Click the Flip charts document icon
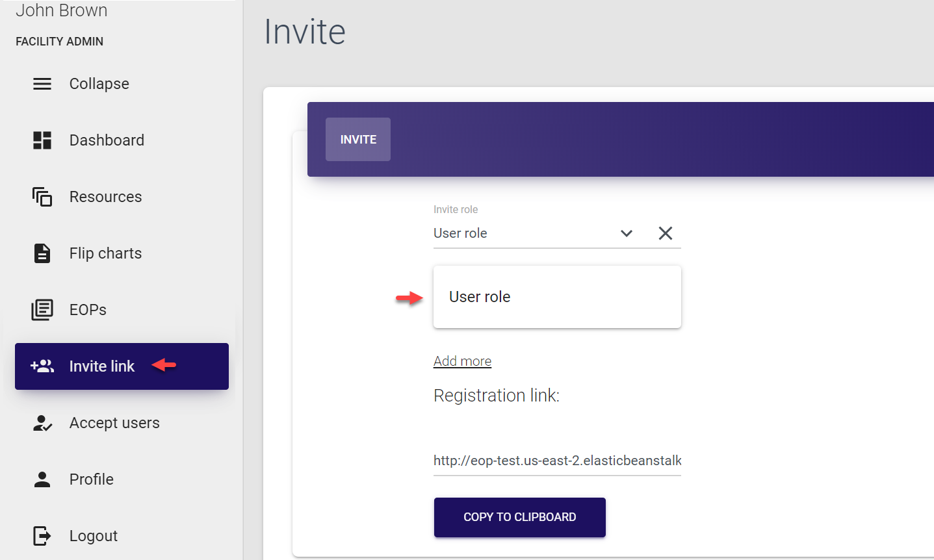Image resolution: width=934 pixels, height=560 pixels. [42, 253]
